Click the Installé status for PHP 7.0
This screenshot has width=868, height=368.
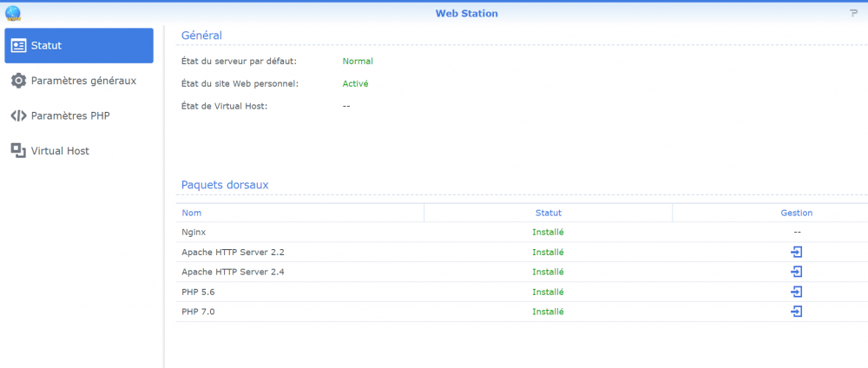(x=548, y=312)
